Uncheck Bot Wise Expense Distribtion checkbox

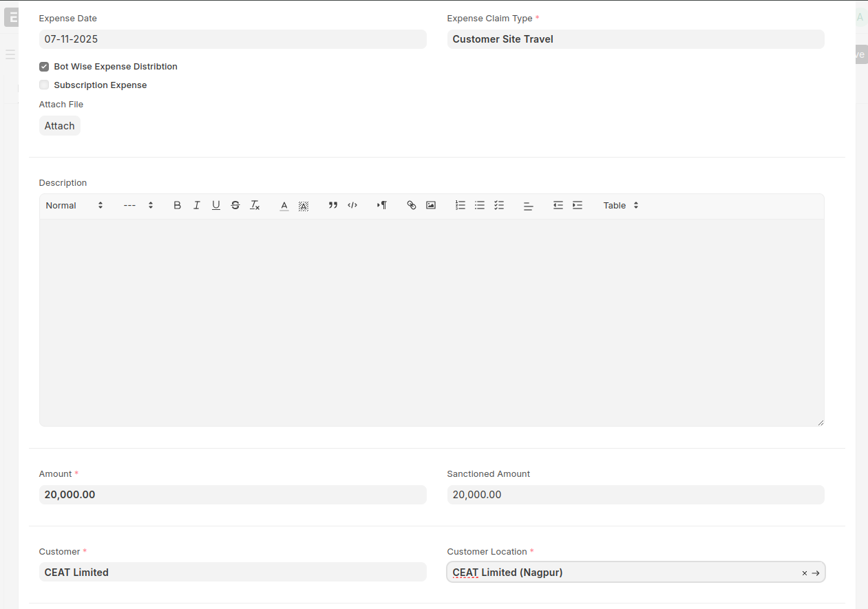tap(44, 67)
